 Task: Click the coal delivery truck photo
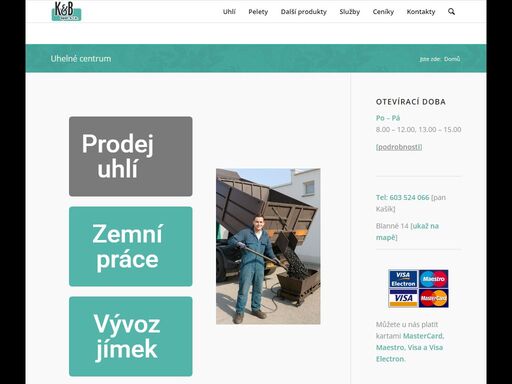pyautogui.click(x=268, y=246)
